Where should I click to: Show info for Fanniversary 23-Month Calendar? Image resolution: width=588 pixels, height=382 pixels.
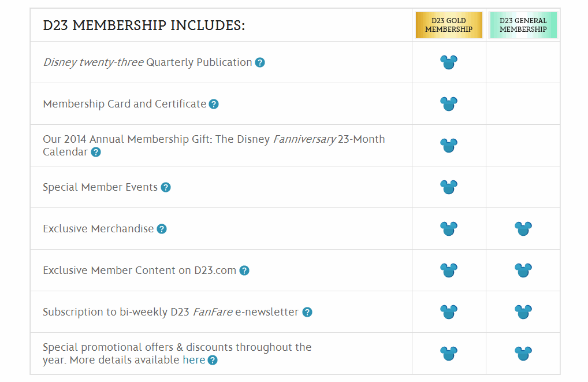[x=96, y=153]
